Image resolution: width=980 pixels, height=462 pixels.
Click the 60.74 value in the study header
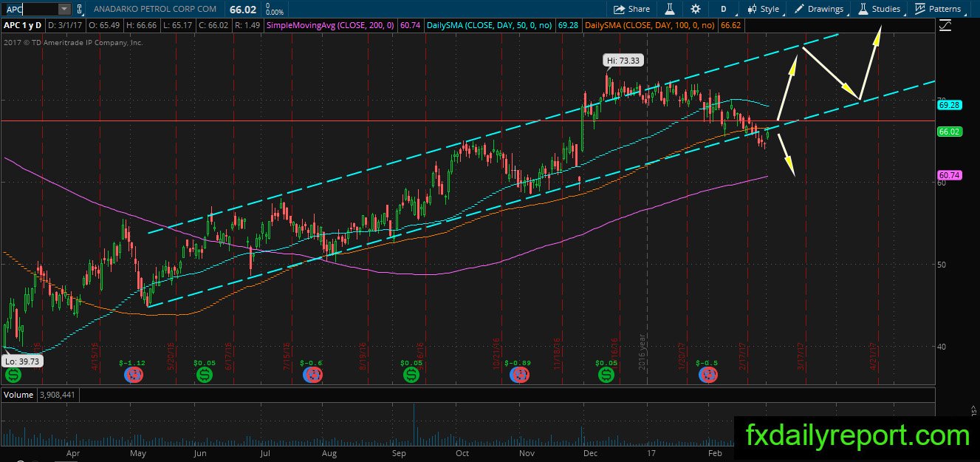(409, 25)
